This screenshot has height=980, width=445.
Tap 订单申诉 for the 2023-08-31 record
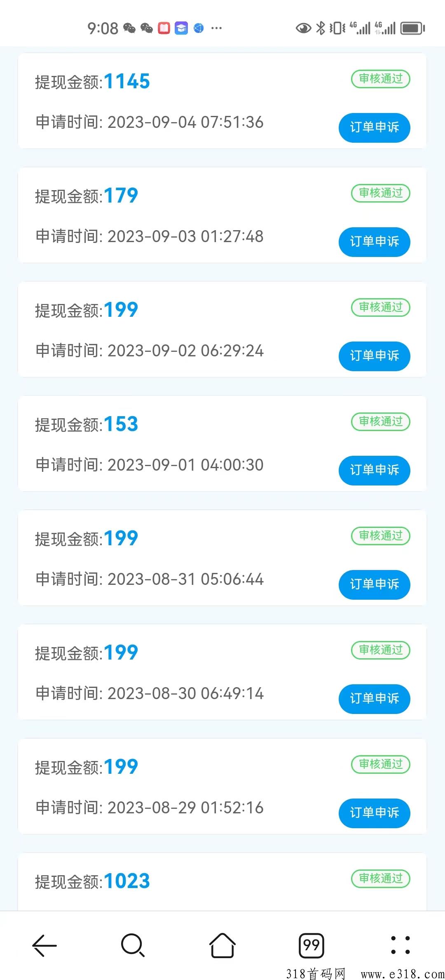374,584
